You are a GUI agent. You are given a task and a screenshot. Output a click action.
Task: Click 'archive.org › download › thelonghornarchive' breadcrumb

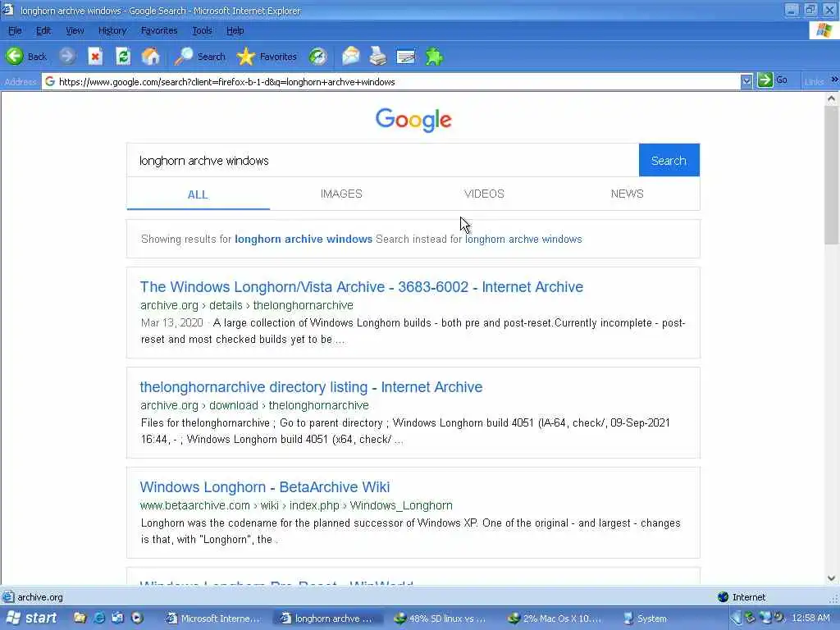(254, 405)
